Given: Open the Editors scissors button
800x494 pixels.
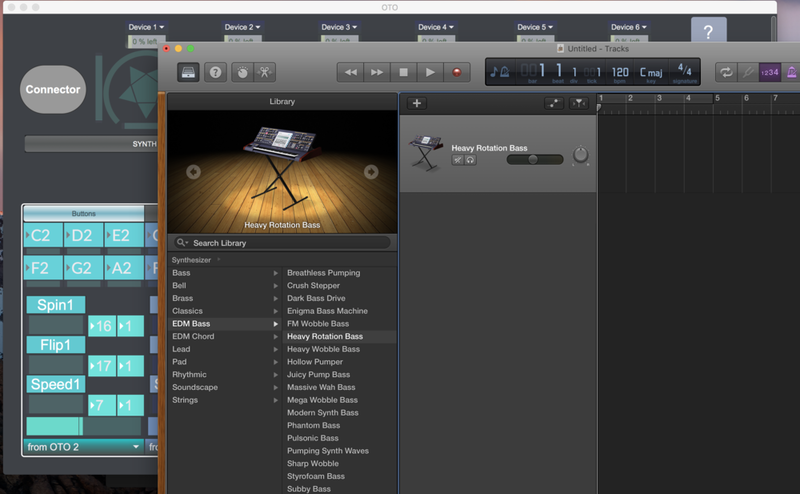Looking at the screenshot, I should pos(265,72).
